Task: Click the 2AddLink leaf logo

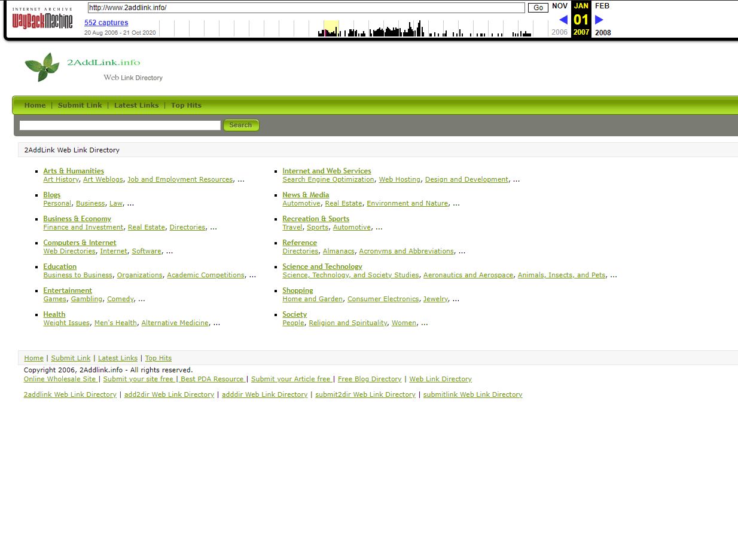Action: [42, 67]
